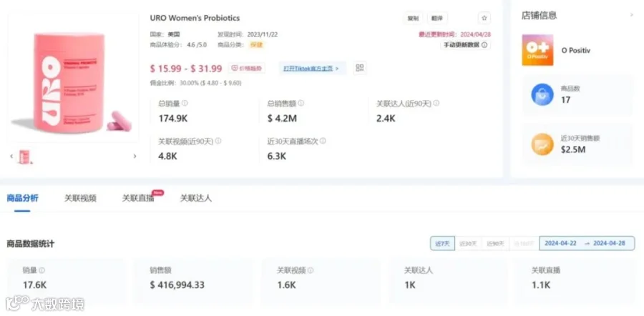Open the QR code icon
The image size is (644, 316).
pyautogui.click(x=360, y=68)
